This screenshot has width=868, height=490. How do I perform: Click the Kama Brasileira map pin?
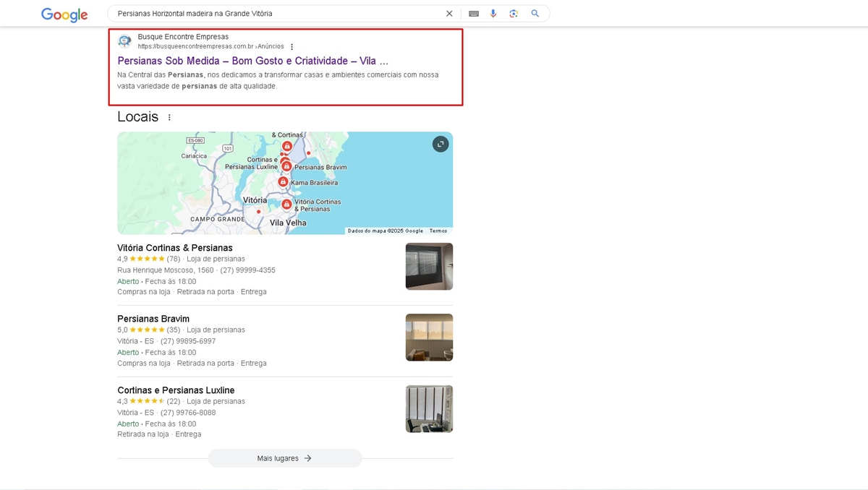284,182
